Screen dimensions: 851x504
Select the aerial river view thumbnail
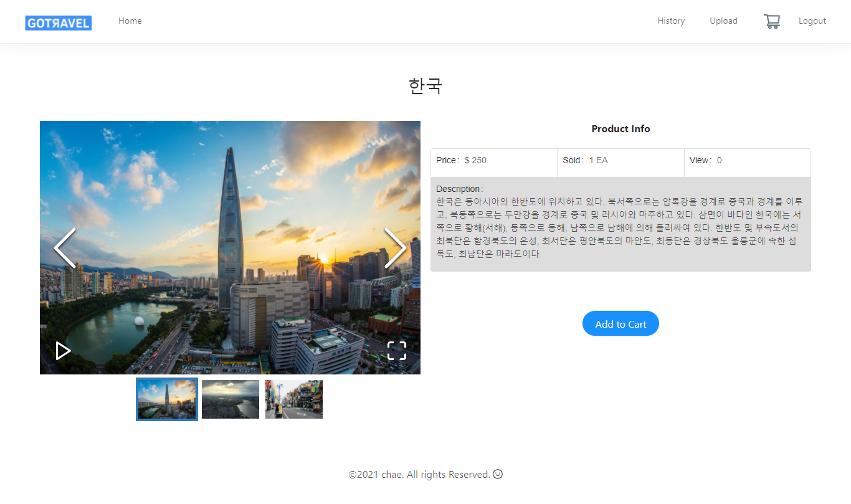coord(230,399)
